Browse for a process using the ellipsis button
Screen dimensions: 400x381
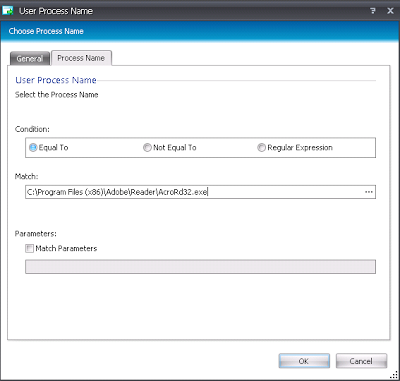tap(369, 192)
